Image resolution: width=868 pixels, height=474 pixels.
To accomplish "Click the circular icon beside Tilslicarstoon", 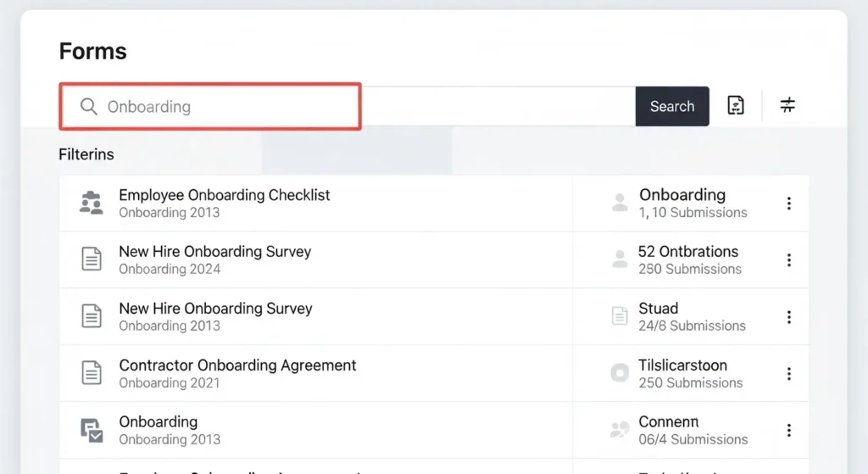I will (x=620, y=373).
